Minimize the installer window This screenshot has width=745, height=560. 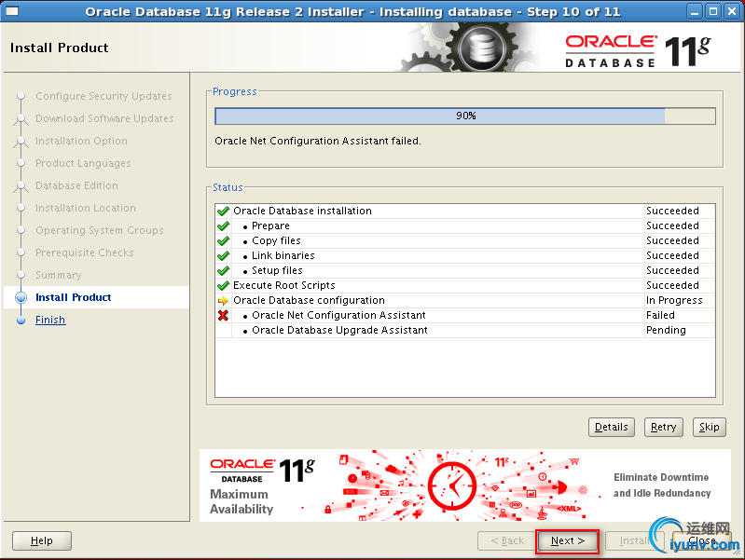click(x=695, y=11)
